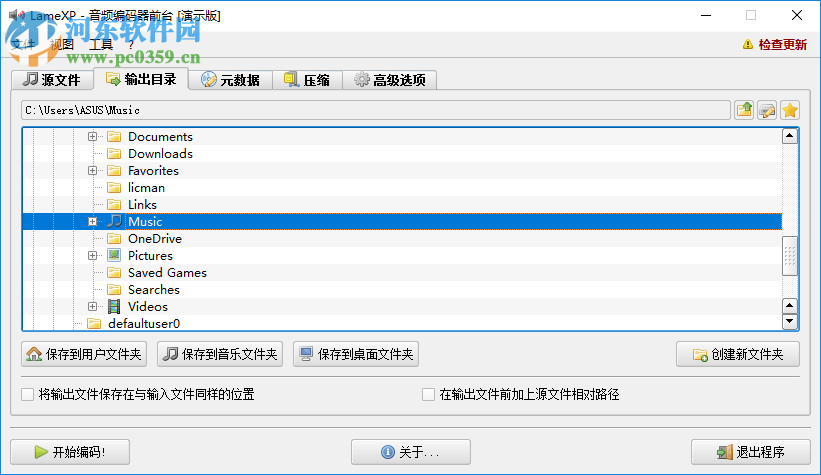Expand the Videos tree node
Image resolution: width=821 pixels, height=475 pixels.
93,306
